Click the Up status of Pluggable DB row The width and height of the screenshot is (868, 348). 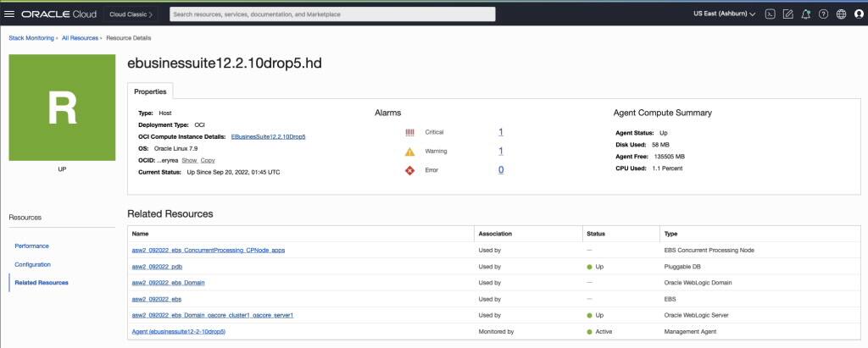[595, 267]
